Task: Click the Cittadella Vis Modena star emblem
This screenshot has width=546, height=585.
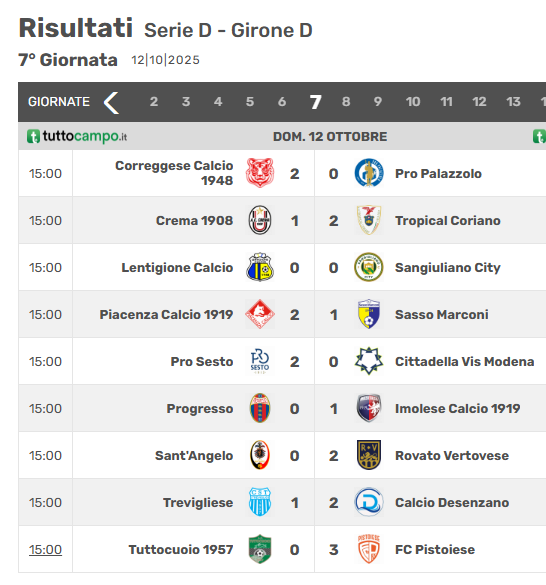Action: tap(369, 361)
